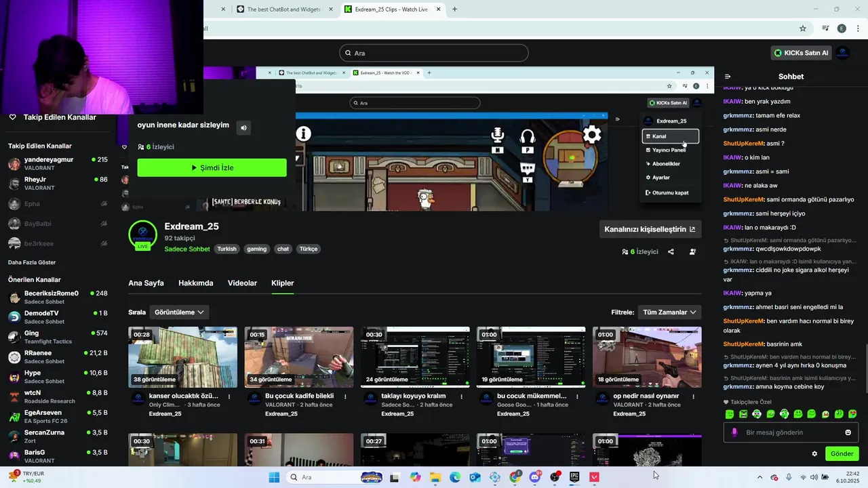Open chat settings gear near Gönder

814,453
